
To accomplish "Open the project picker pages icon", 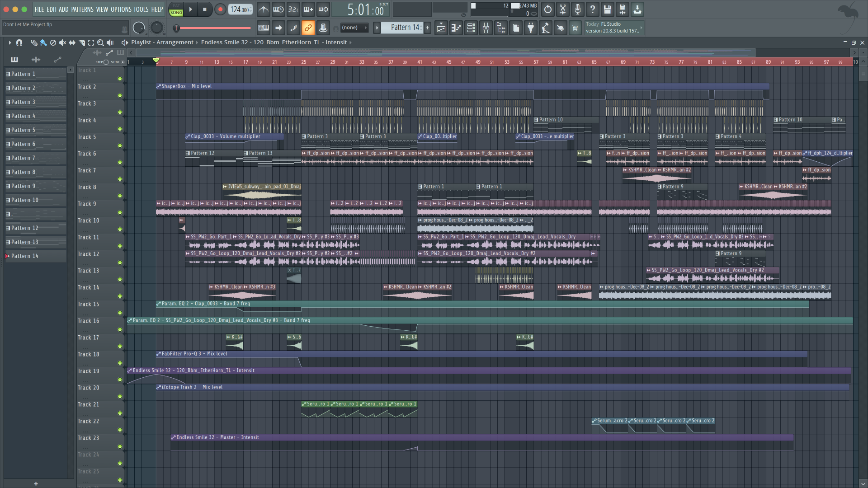I will coord(516,28).
